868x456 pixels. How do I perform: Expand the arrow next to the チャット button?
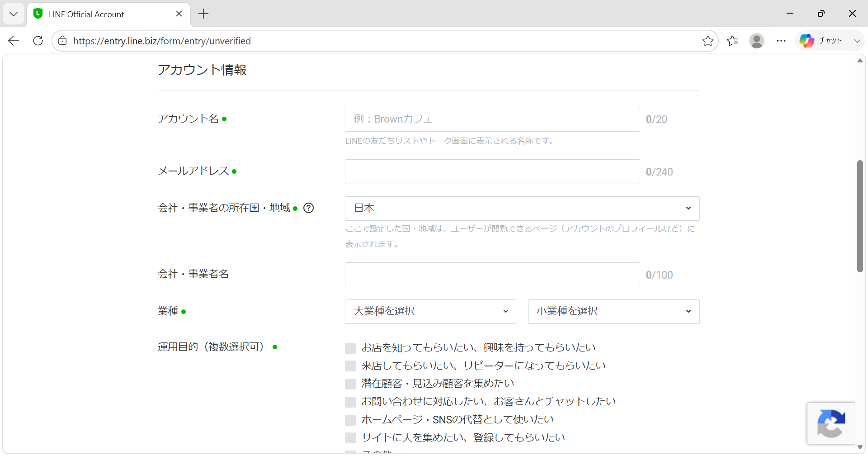pos(857,41)
